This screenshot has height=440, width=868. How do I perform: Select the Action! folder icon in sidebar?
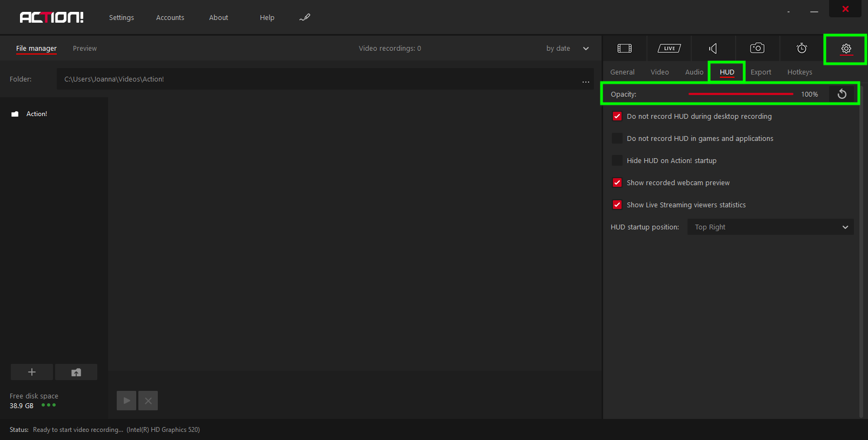(15, 114)
